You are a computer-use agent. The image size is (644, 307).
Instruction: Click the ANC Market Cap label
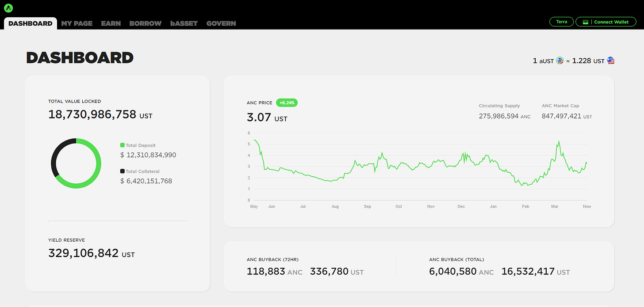point(560,106)
